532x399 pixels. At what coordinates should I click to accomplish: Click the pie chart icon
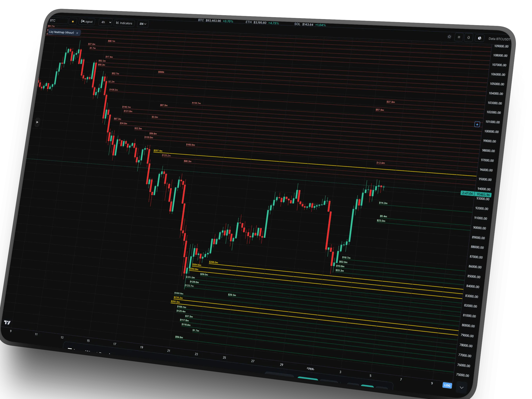(x=479, y=38)
